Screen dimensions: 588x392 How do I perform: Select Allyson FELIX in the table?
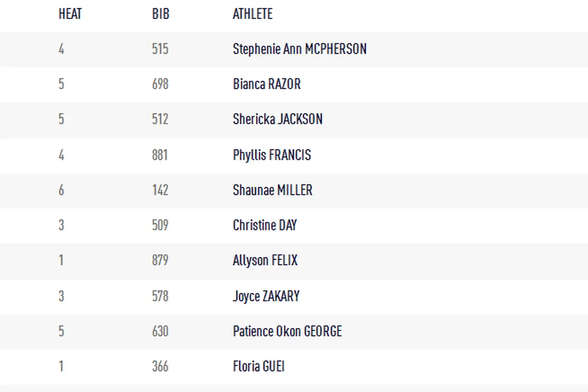(265, 261)
